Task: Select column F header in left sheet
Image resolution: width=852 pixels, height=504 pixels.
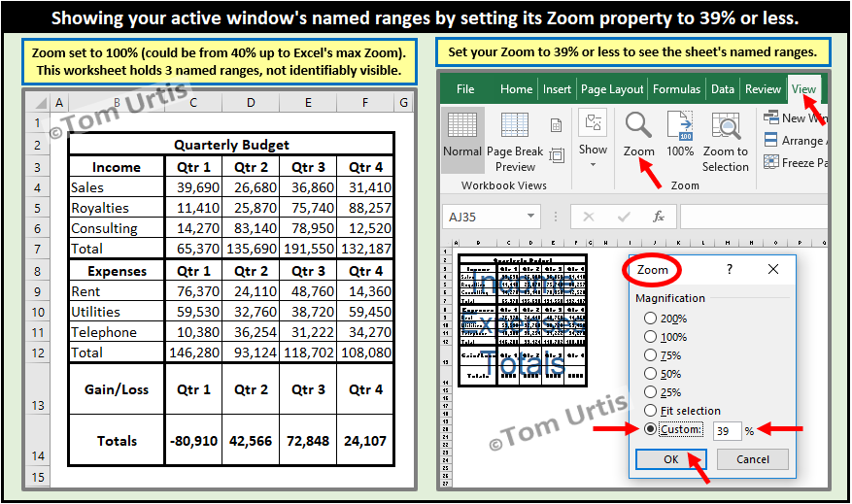Action: pos(365,103)
